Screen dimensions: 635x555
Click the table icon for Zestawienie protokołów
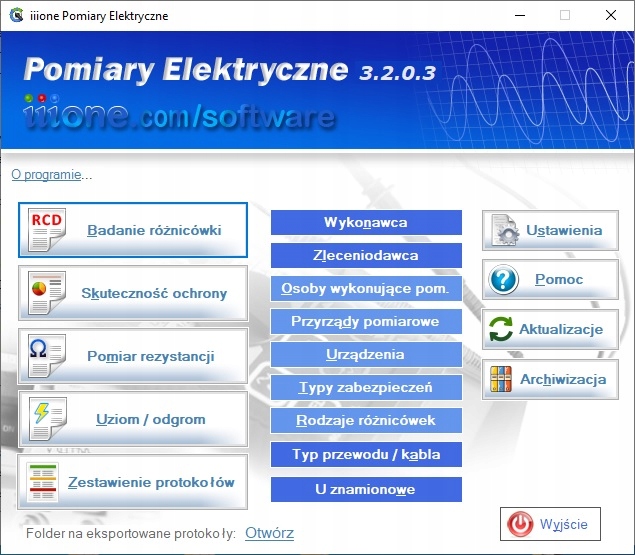tap(45, 482)
